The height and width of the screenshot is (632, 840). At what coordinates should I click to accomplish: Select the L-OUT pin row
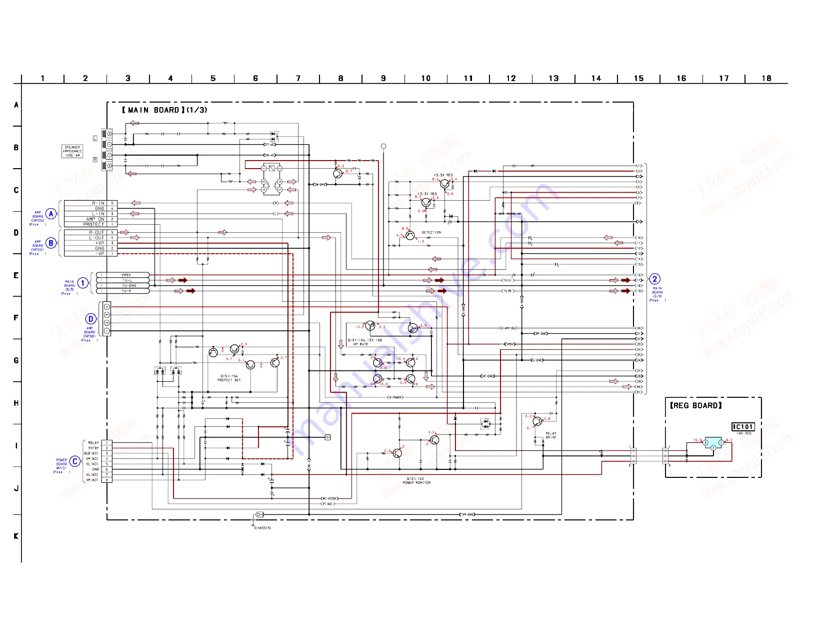pos(90,238)
